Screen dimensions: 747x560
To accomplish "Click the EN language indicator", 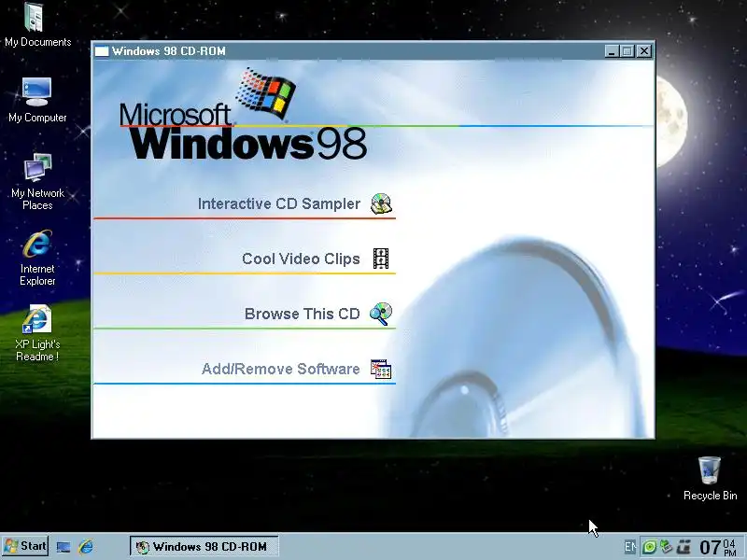I will (629, 547).
